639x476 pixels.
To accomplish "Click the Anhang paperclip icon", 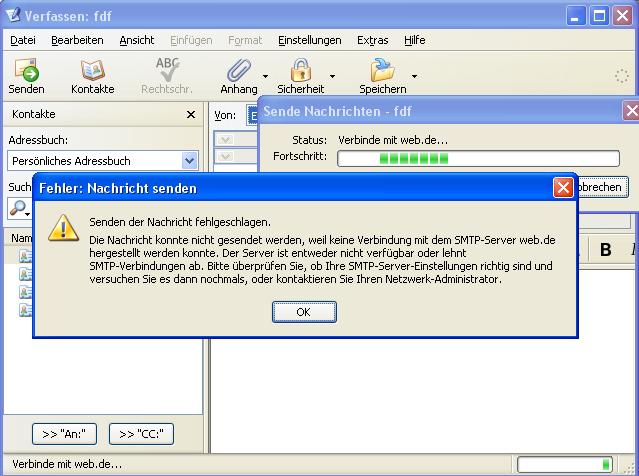I will coord(239,71).
